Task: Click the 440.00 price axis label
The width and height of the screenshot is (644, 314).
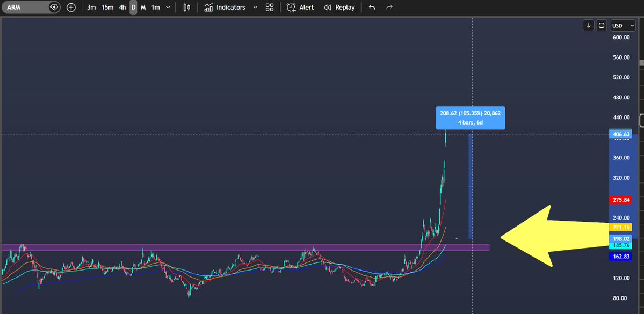Action: tap(621, 118)
